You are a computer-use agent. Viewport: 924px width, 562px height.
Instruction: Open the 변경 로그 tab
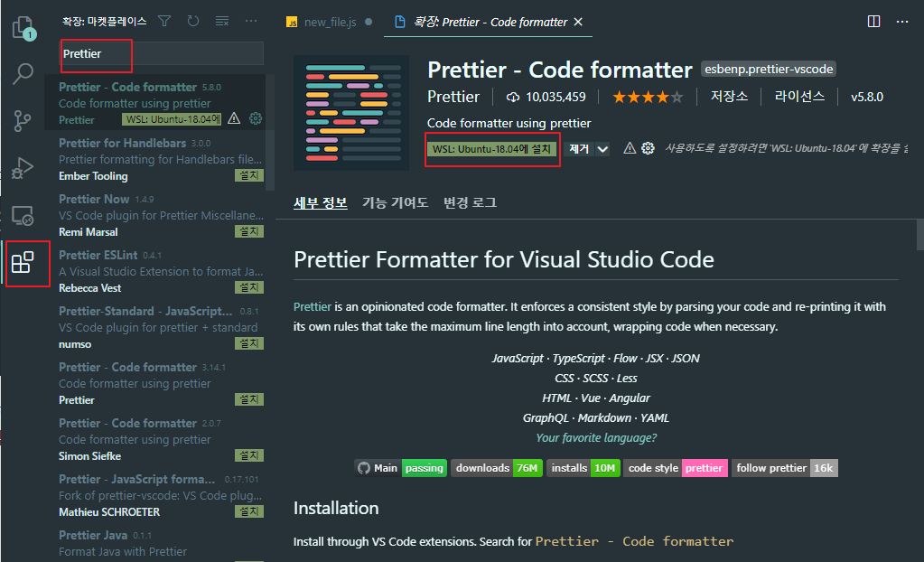[470, 203]
